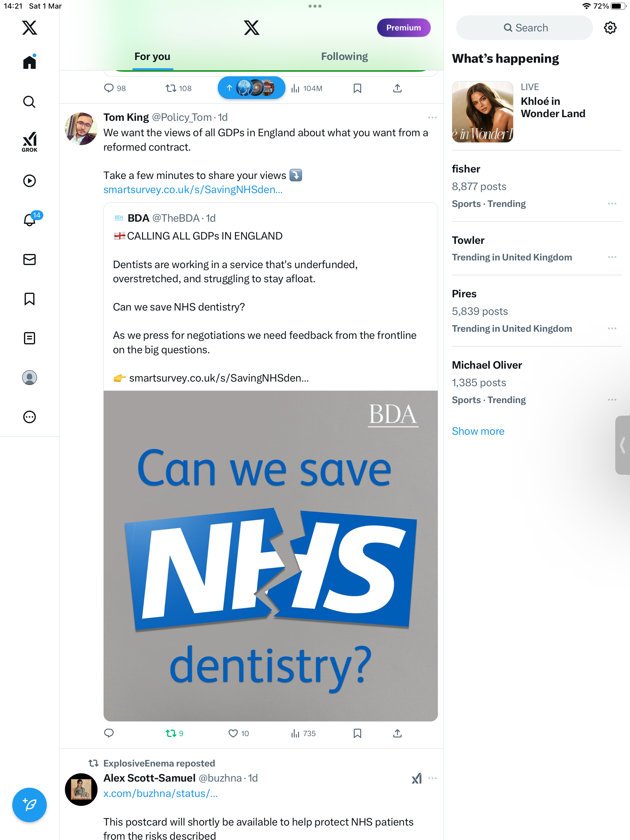Open Lists icon in the sidebar
The height and width of the screenshot is (840, 630).
point(29,338)
